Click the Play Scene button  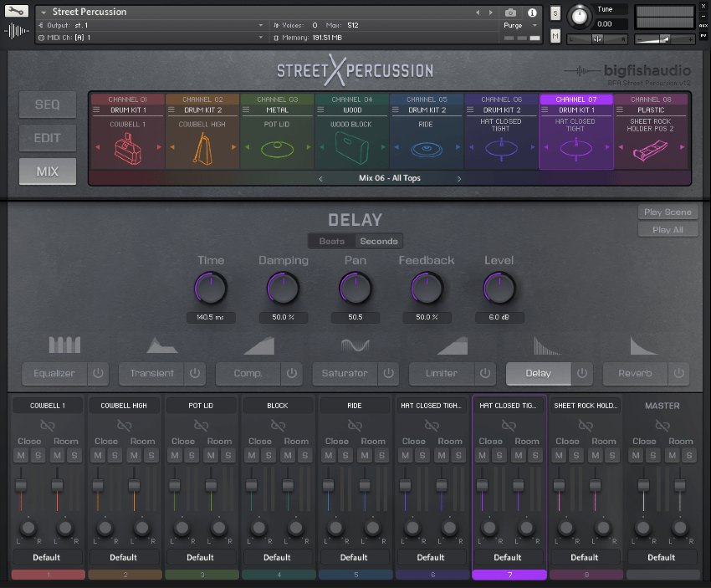667,212
